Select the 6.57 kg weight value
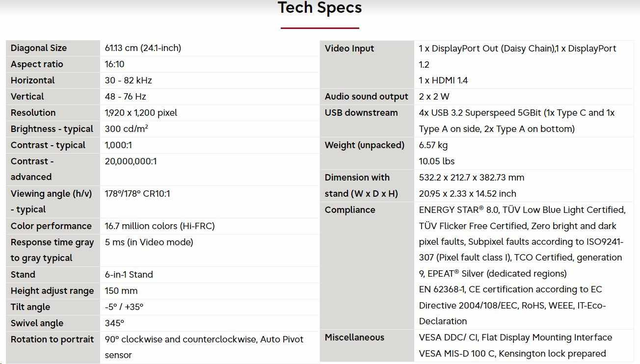The height and width of the screenshot is (364, 640). 433,145
